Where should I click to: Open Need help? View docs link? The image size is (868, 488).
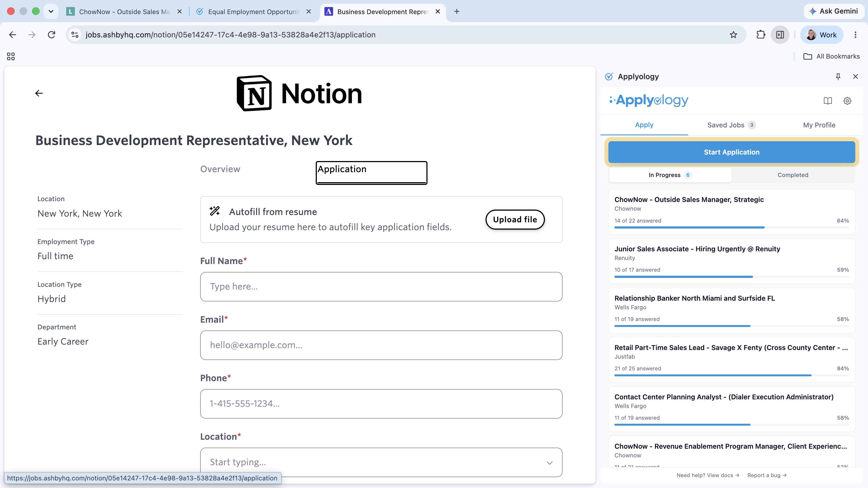(708, 475)
